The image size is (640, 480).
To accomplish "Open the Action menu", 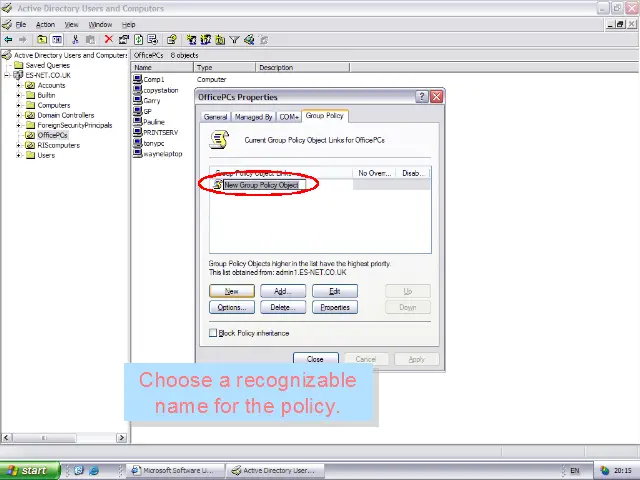I will (45, 24).
